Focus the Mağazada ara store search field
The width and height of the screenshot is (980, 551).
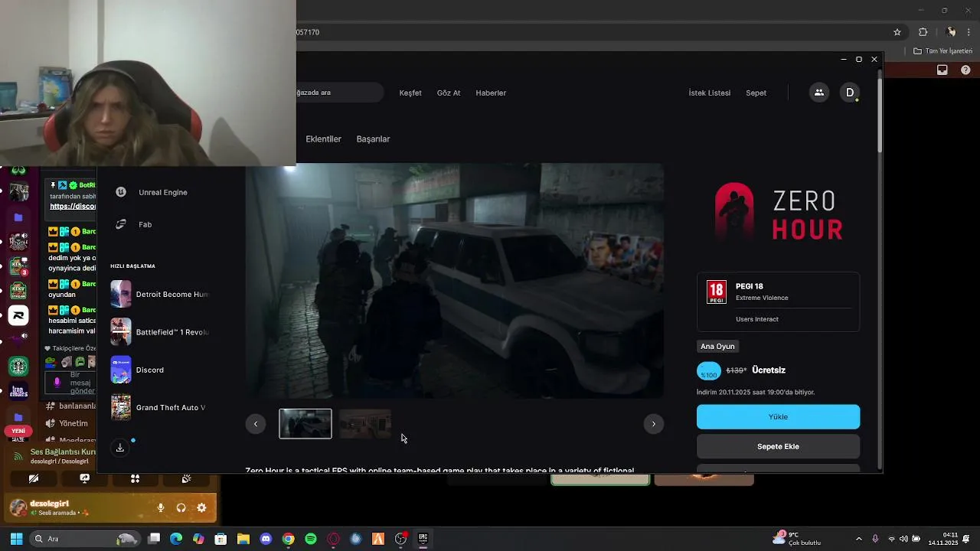pyautogui.click(x=339, y=93)
